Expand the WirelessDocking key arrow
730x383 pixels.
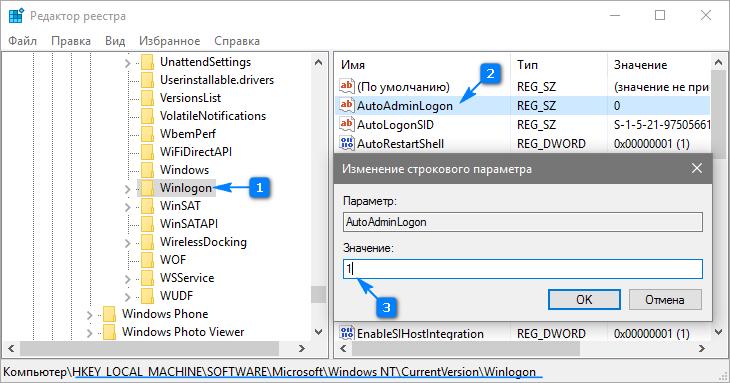tap(128, 243)
